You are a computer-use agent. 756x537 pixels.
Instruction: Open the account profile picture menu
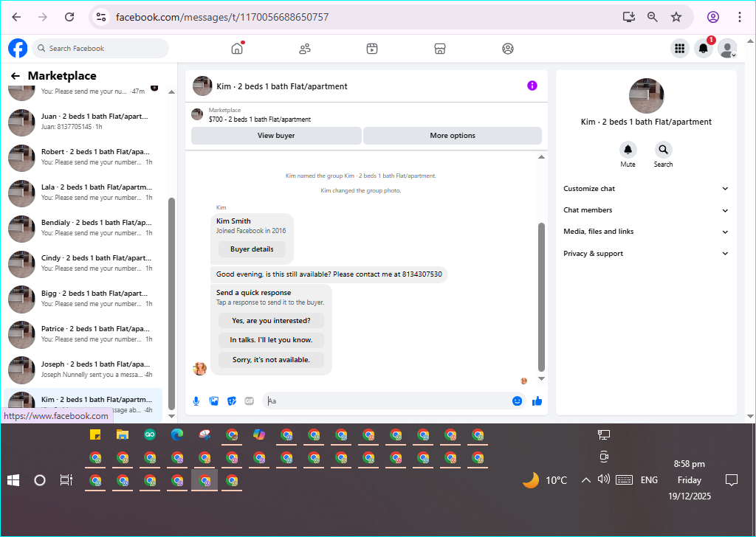pos(727,48)
